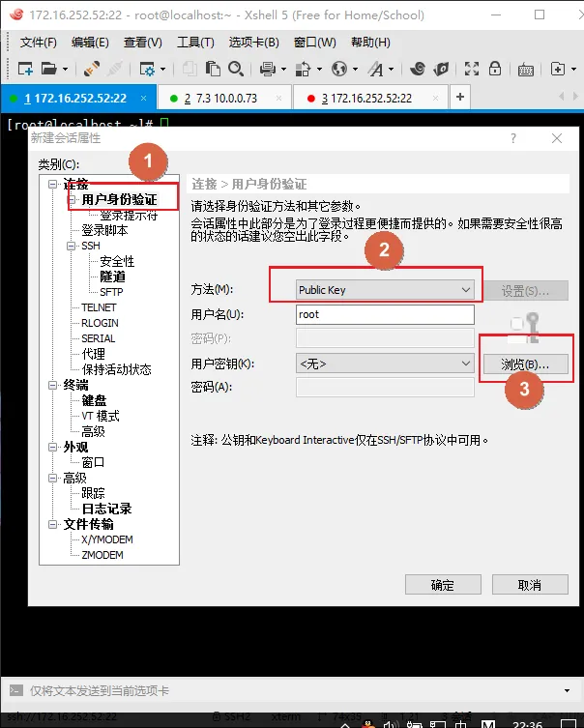Click the Paste clipboard toolbar icon

[213, 70]
